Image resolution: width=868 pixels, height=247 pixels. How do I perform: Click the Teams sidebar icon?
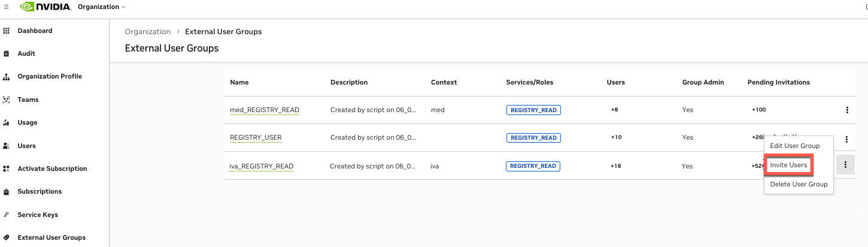7,100
